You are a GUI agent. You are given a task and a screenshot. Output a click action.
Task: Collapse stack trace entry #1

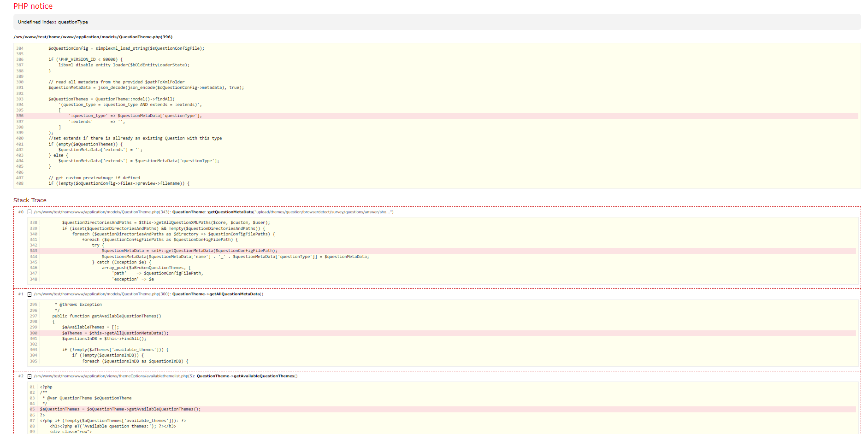30,294
